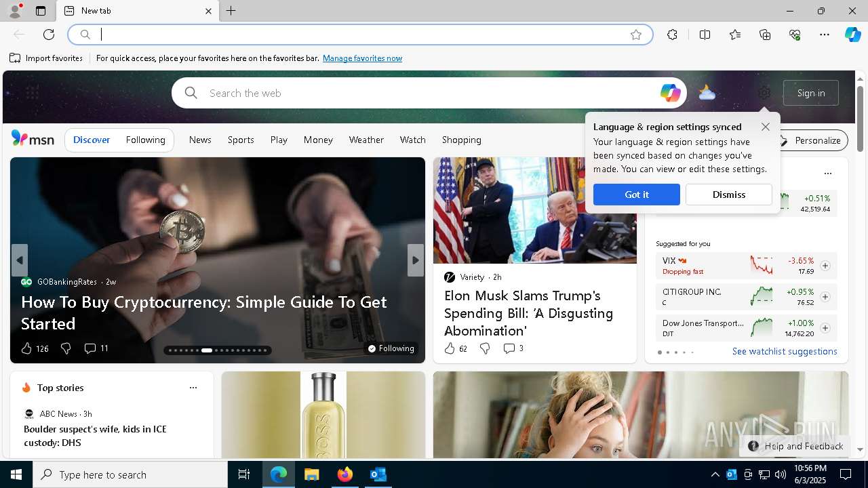Open the Sports section

point(241,140)
